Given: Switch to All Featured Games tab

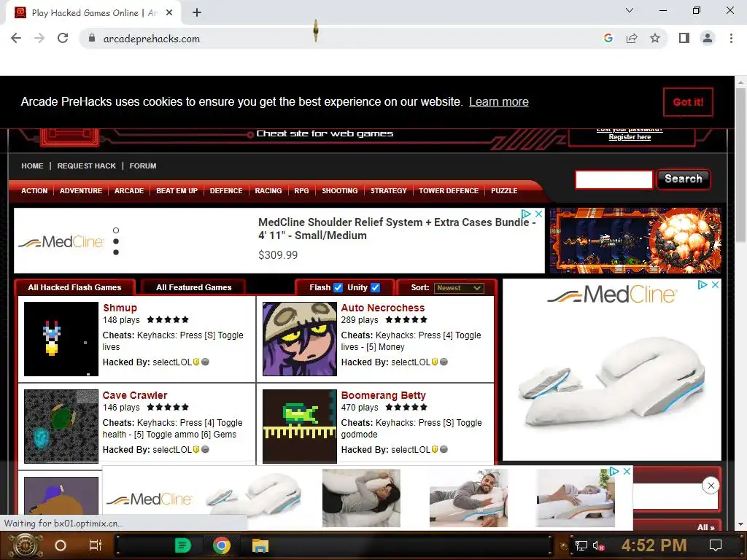Looking at the screenshot, I should [x=194, y=287].
